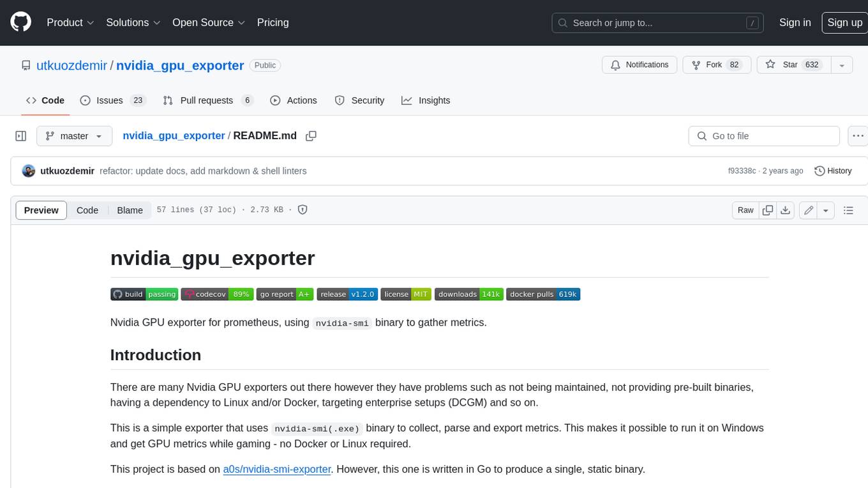
Task: Click the Issues count 23 badge
Action: pos(138,100)
